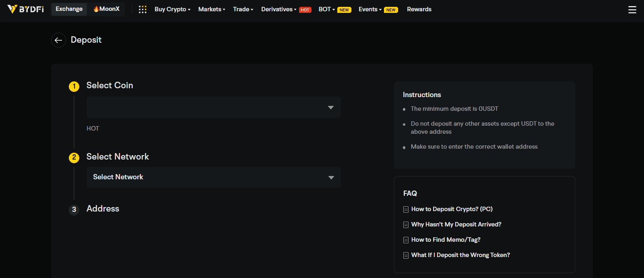Click Do not deposit any other assets text
Viewport: 644px width, 278px height.
(x=483, y=128)
